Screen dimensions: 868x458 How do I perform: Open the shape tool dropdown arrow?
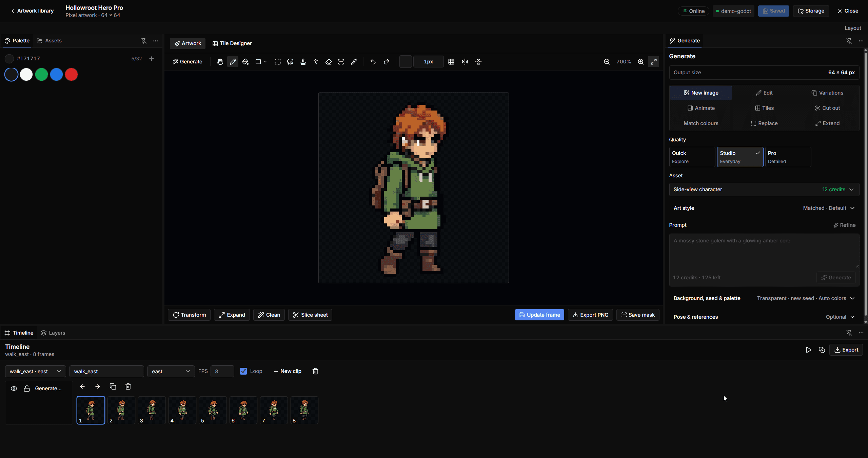pyautogui.click(x=265, y=62)
